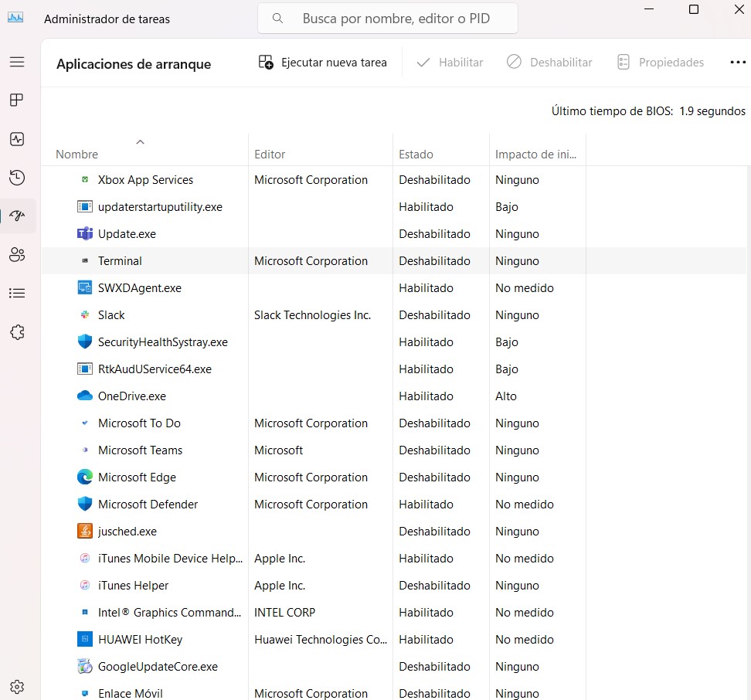
Task: Open Task Manager settings gear
Action: (x=17, y=686)
